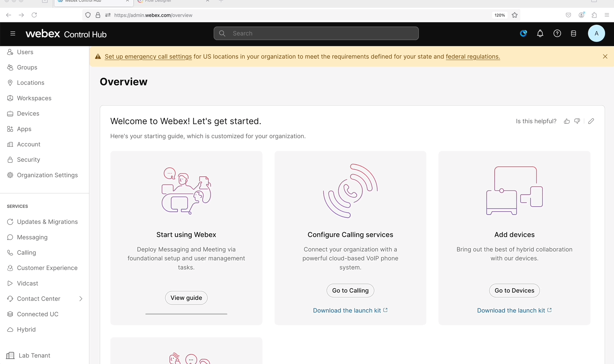Dismiss the emergency call settings banner

point(605,57)
